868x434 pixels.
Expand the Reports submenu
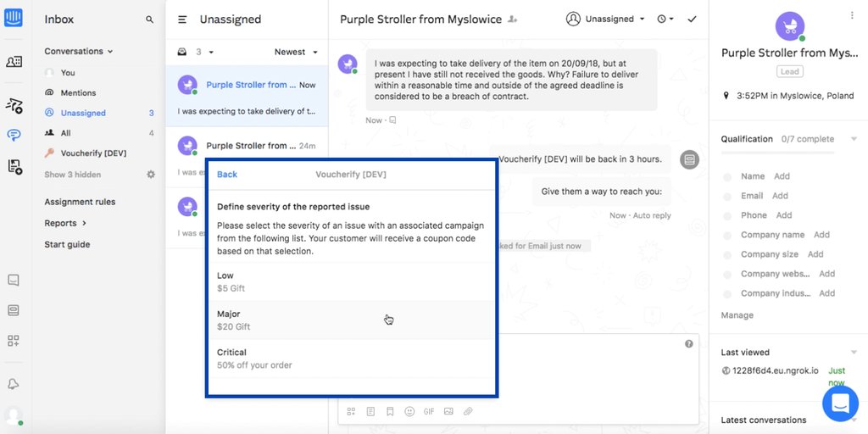coord(65,223)
